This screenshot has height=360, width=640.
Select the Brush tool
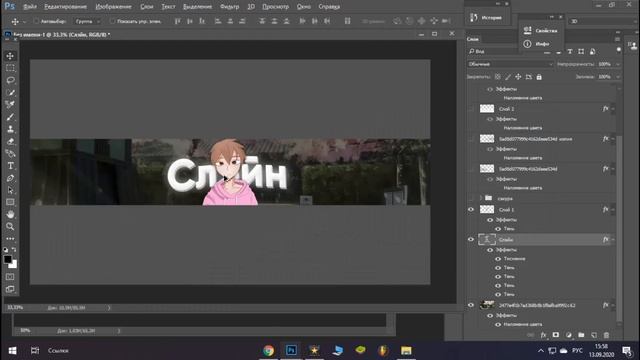coord(10,117)
